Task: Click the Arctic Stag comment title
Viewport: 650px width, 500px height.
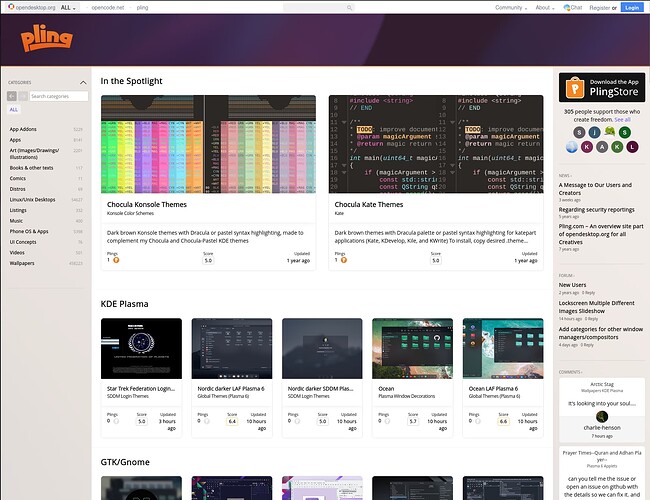Action: 602,384
